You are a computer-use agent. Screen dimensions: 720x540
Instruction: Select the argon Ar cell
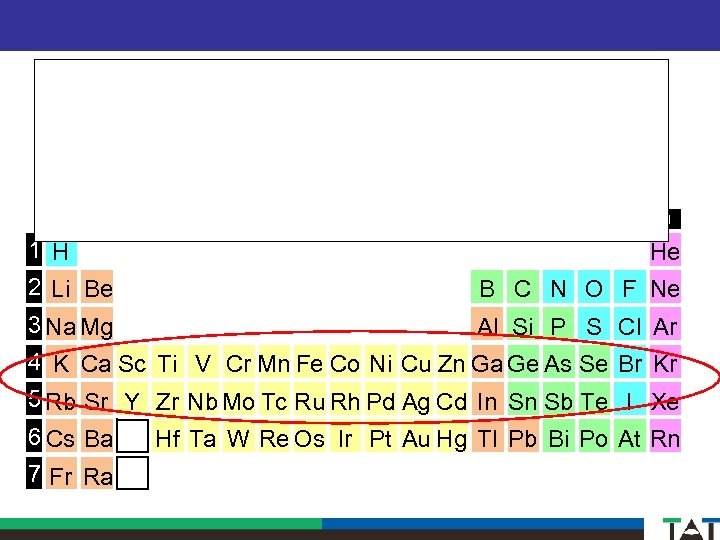pyautogui.click(x=665, y=324)
